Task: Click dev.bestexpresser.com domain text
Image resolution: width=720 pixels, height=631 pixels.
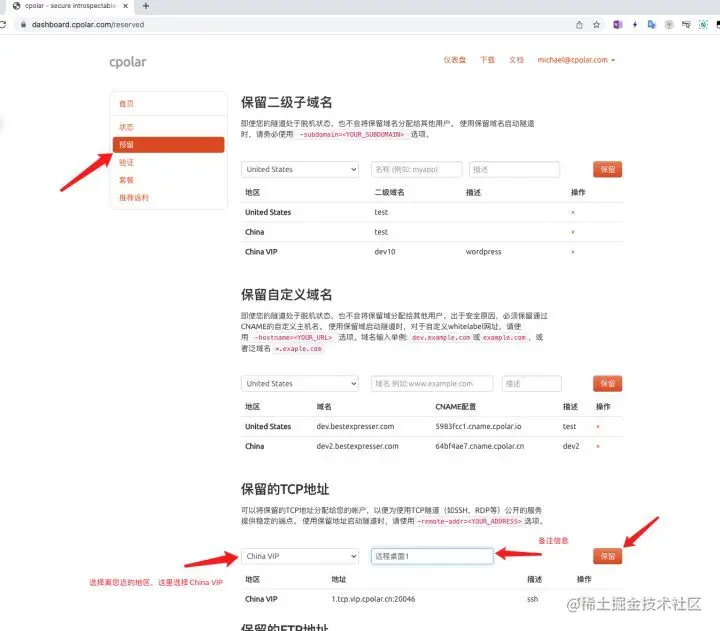Action: point(355,427)
